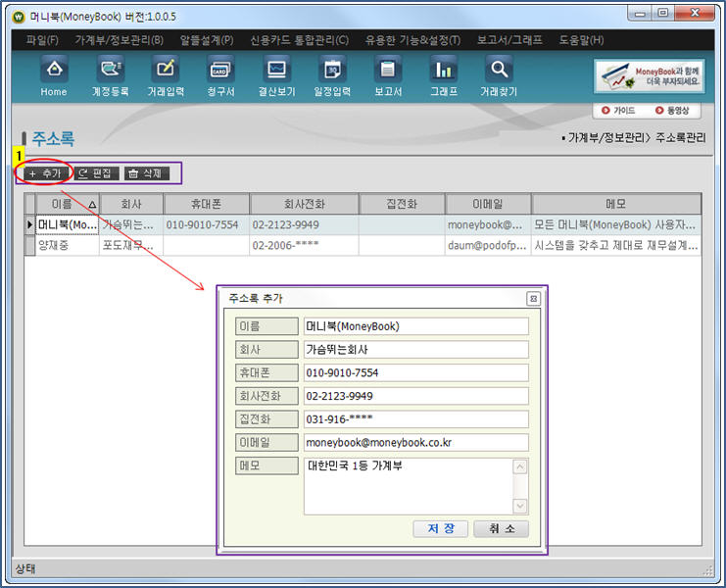The image size is (726, 588).
Task: Open the 유용한 기능&설정(T) menu
Action: 412,40
